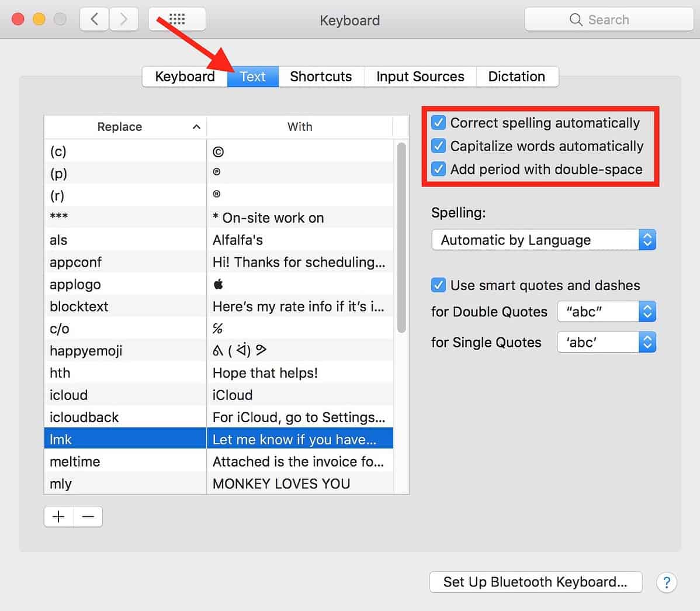The height and width of the screenshot is (611, 700).
Task: Disable Correct spelling automatically
Action: pos(439,123)
